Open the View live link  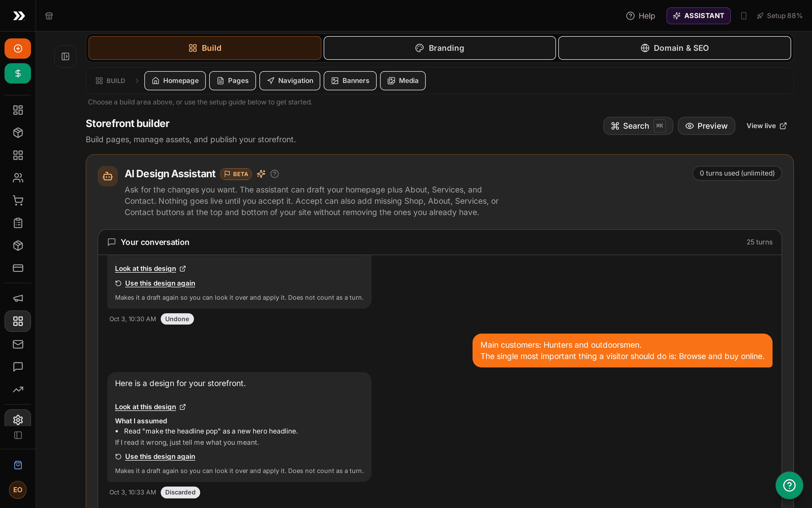[766, 126]
